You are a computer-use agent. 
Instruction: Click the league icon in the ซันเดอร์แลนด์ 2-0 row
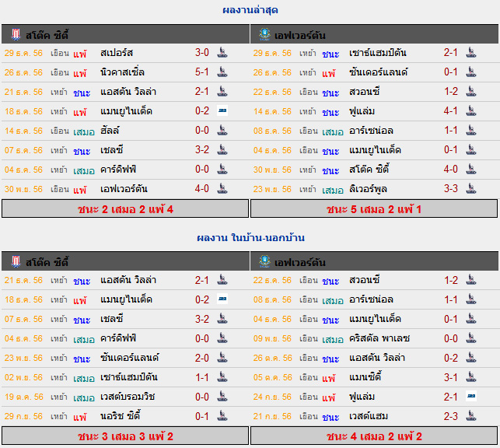(222, 358)
